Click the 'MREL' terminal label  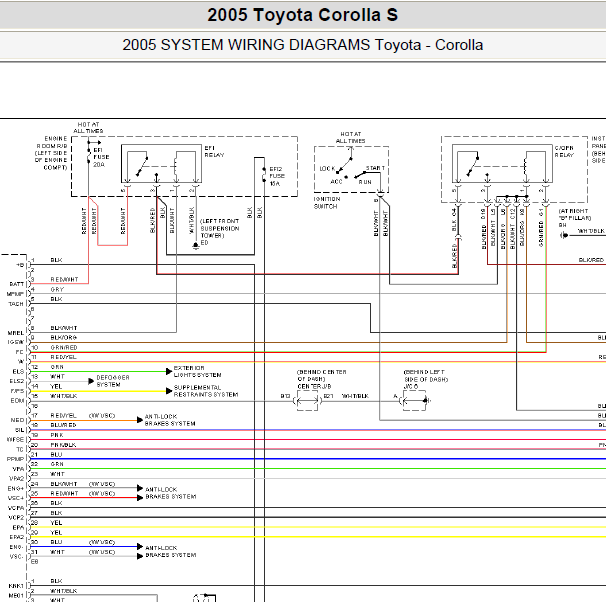16,333
